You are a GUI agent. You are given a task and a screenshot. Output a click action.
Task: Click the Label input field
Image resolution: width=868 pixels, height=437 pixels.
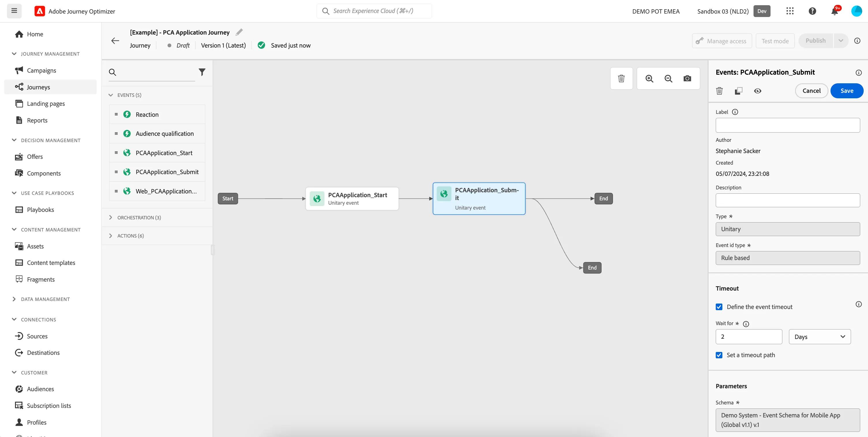click(x=788, y=125)
